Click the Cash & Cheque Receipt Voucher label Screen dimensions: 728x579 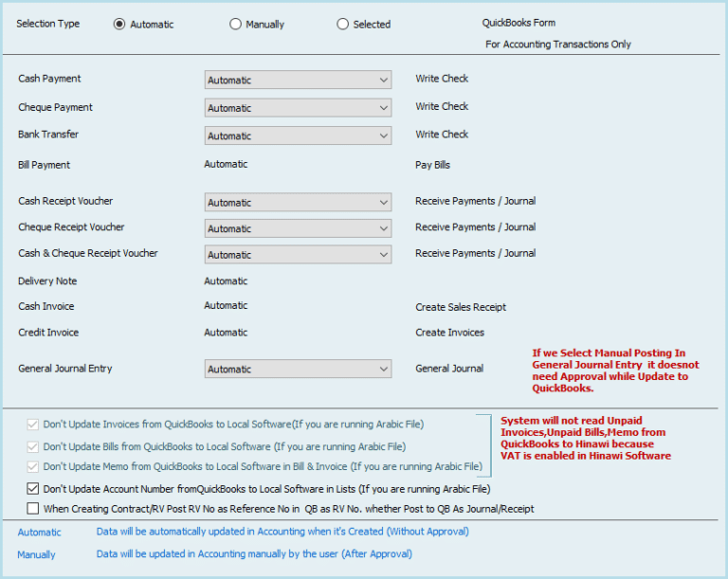click(88, 253)
